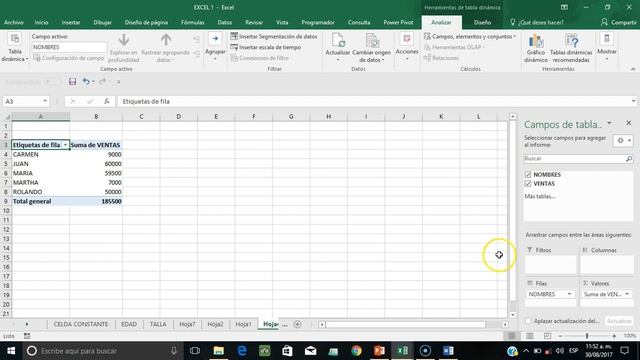Select the TALLA sheet tab
The image size is (640, 360).
[x=158, y=324]
